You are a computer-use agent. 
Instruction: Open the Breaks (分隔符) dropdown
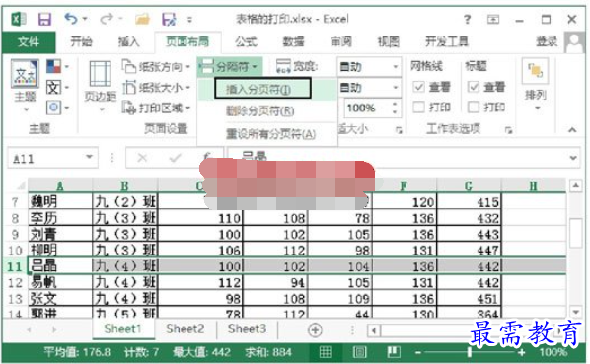click(x=229, y=67)
